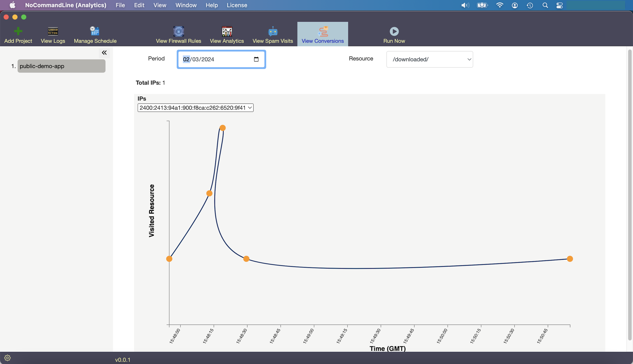Image resolution: width=633 pixels, height=364 pixels.
Task: Click the Time Machine icon in menu bar
Action: tap(530, 5)
